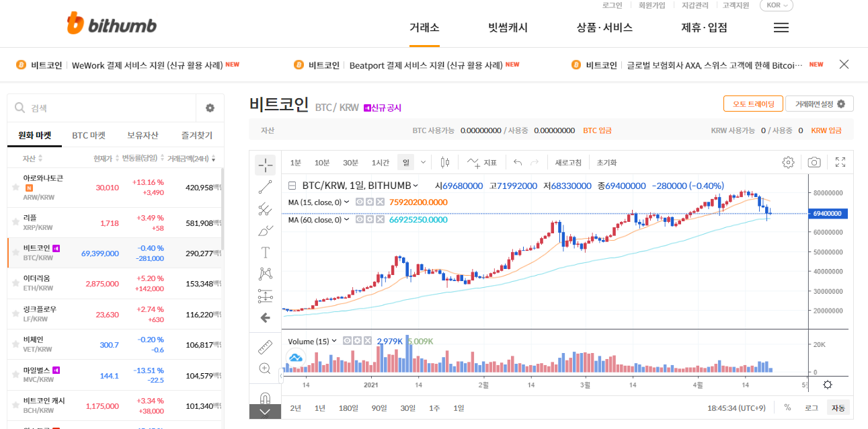This screenshot has height=429, width=868.
Task: Select the trend line drawing tool
Action: (x=265, y=187)
